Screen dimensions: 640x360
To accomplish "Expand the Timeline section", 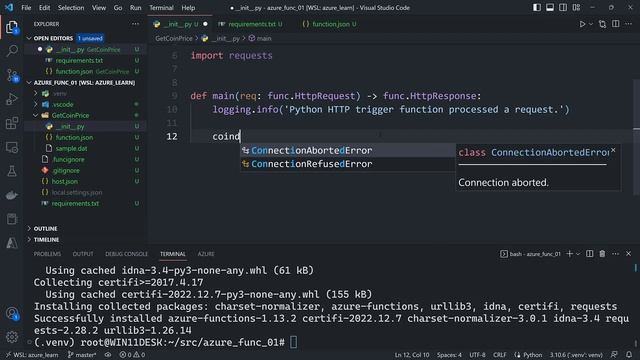I will 46,240.
